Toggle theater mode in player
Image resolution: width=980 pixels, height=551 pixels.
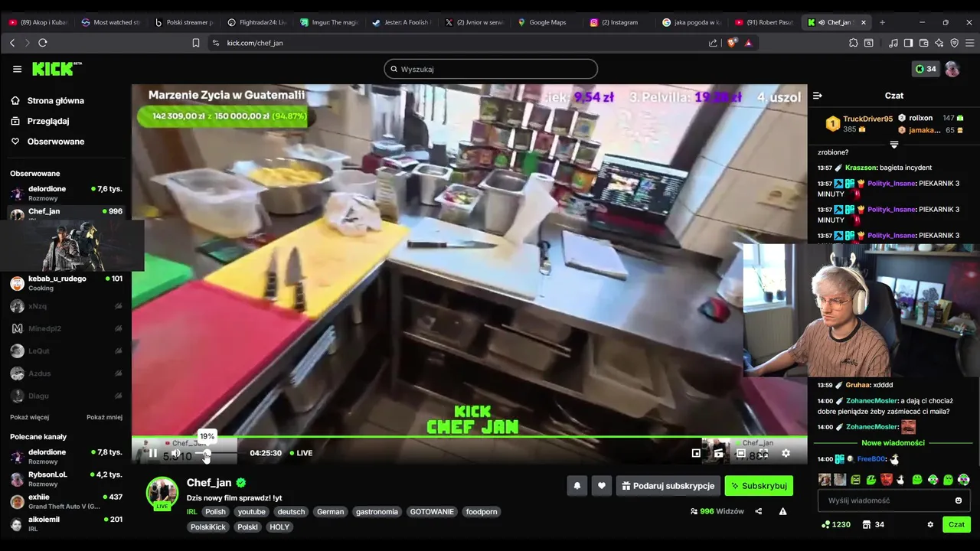[x=740, y=453]
